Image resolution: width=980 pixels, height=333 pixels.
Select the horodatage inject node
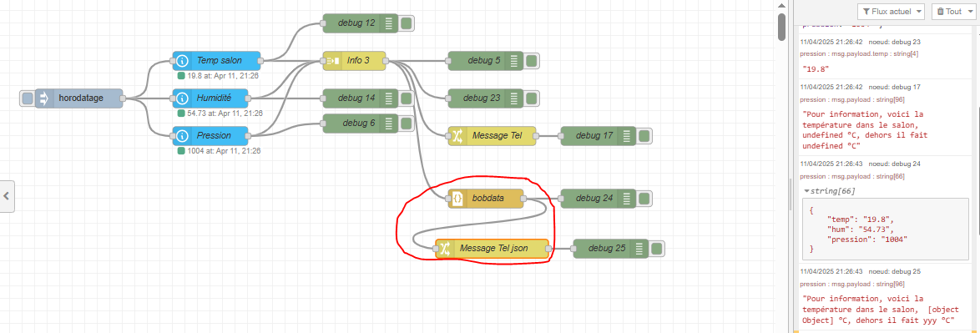coord(78,98)
